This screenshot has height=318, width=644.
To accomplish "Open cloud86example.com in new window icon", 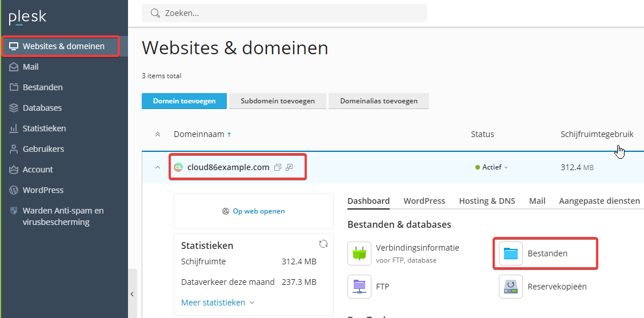I will pos(289,167).
